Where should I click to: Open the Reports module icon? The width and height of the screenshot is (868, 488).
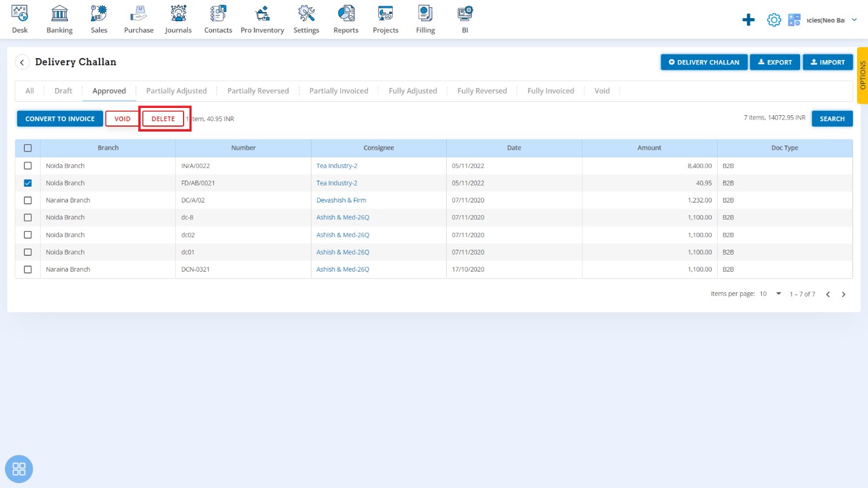(x=346, y=13)
